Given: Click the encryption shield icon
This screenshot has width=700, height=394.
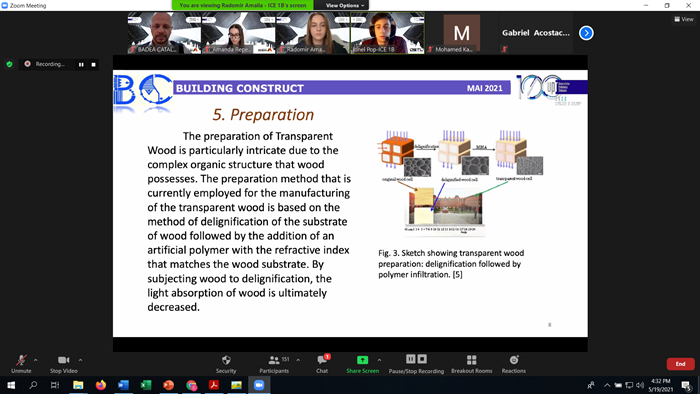Looking at the screenshot, I should click(9, 64).
